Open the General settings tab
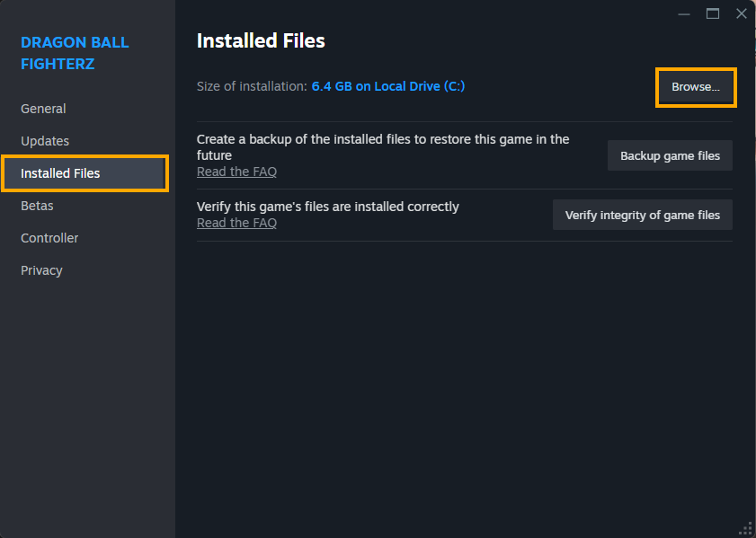756x538 pixels. pos(43,109)
